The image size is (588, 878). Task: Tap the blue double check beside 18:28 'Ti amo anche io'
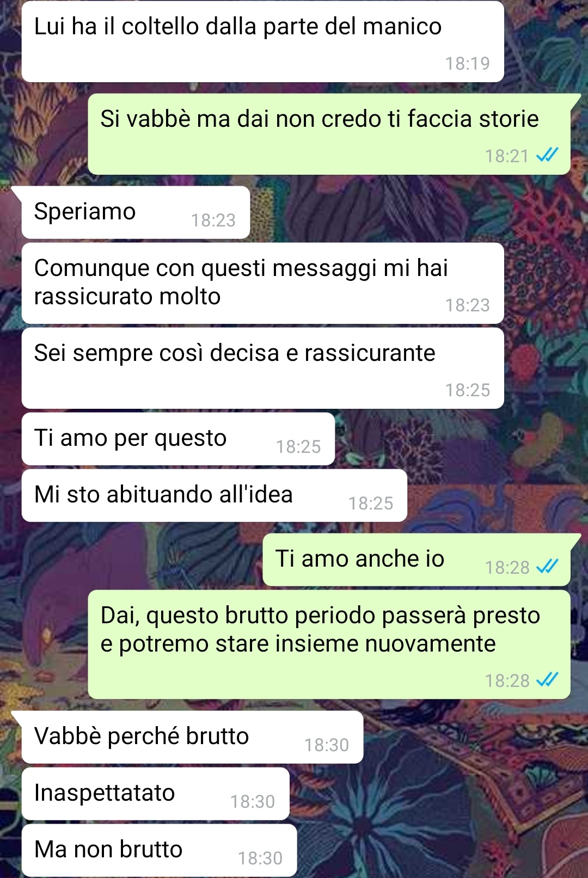pyautogui.click(x=547, y=567)
